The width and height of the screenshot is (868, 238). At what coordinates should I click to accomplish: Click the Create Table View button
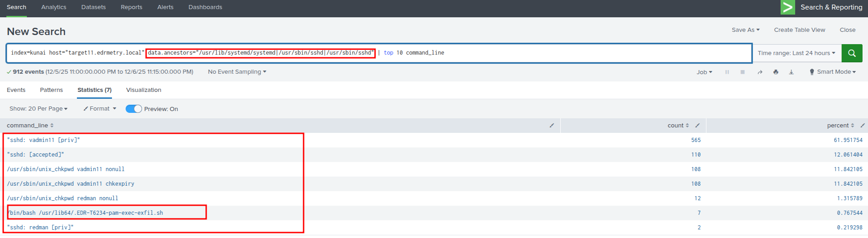(x=799, y=30)
